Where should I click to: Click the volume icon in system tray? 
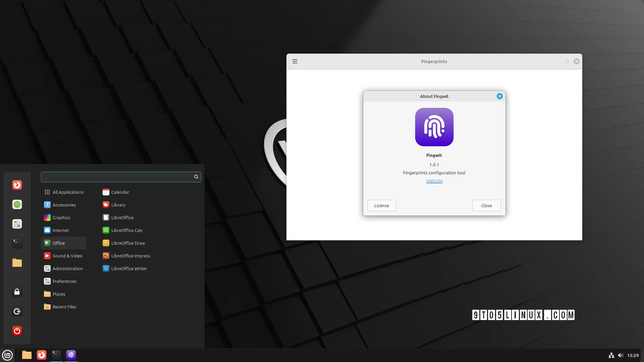point(621,355)
